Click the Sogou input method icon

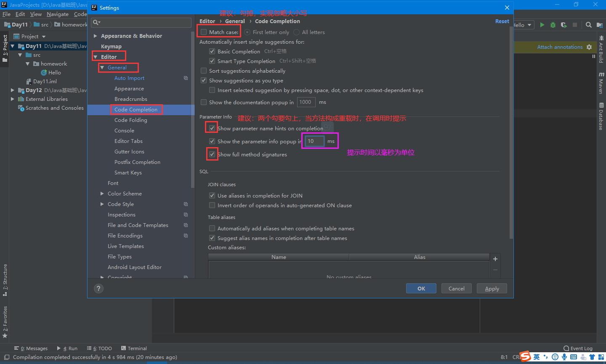[x=525, y=357]
